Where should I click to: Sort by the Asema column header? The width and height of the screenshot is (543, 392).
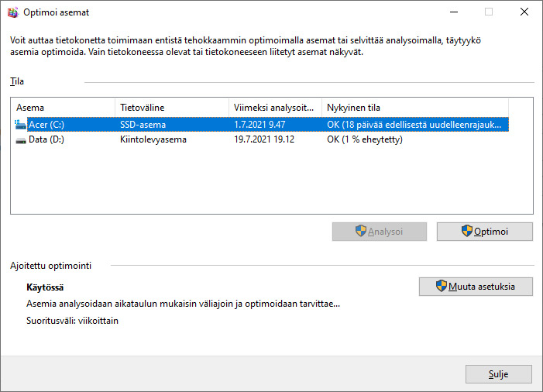point(63,108)
